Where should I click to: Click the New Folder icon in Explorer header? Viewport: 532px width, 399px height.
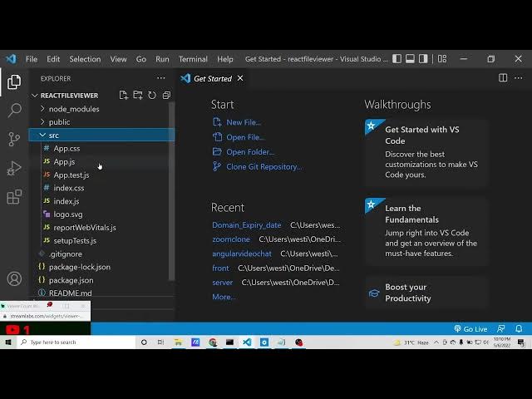[138, 96]
